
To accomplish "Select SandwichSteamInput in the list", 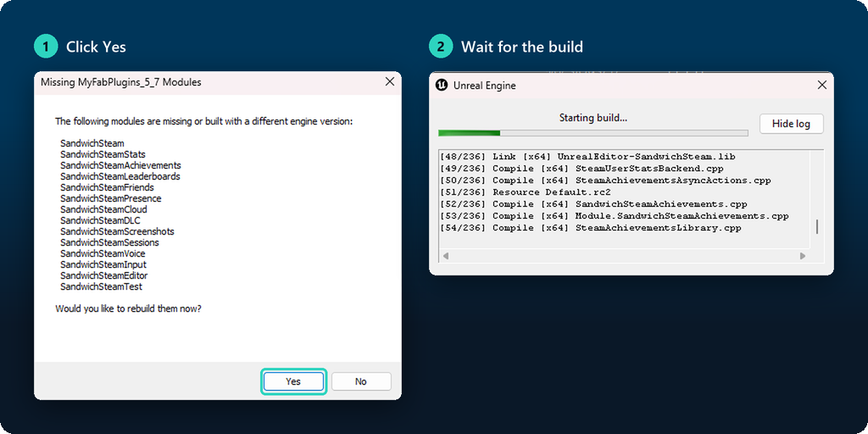I will coord(103,264).
